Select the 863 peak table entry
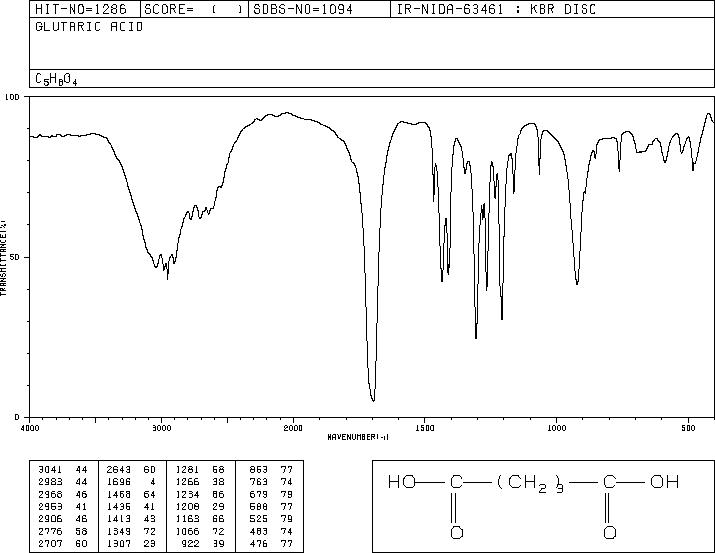 (x=259, y=470)
